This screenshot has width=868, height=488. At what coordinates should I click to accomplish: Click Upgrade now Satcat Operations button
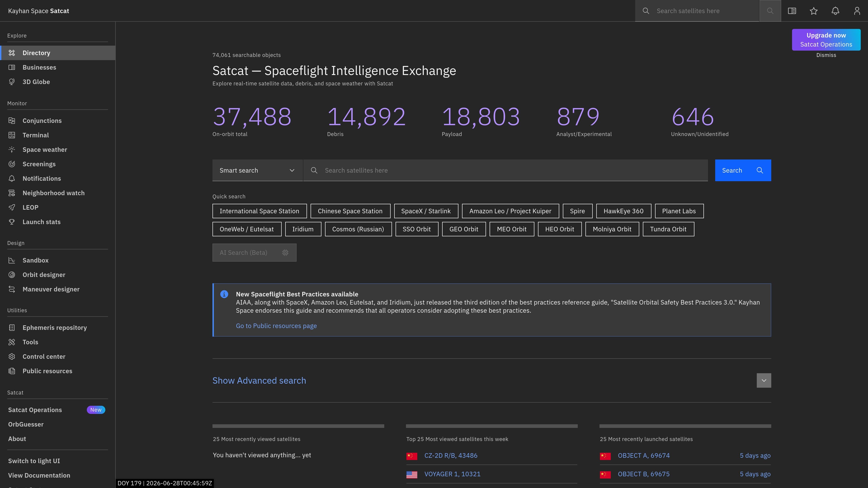click(x=826, y=40)
